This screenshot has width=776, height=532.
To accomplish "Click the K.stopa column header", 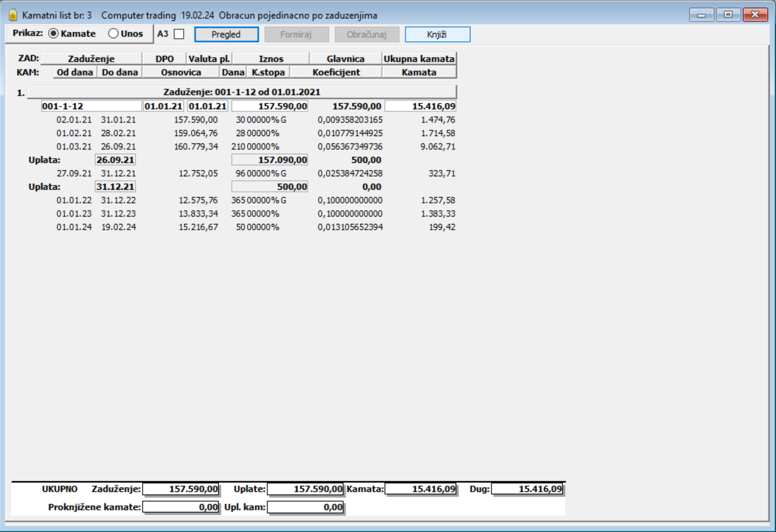I will (x=268, y=72).
